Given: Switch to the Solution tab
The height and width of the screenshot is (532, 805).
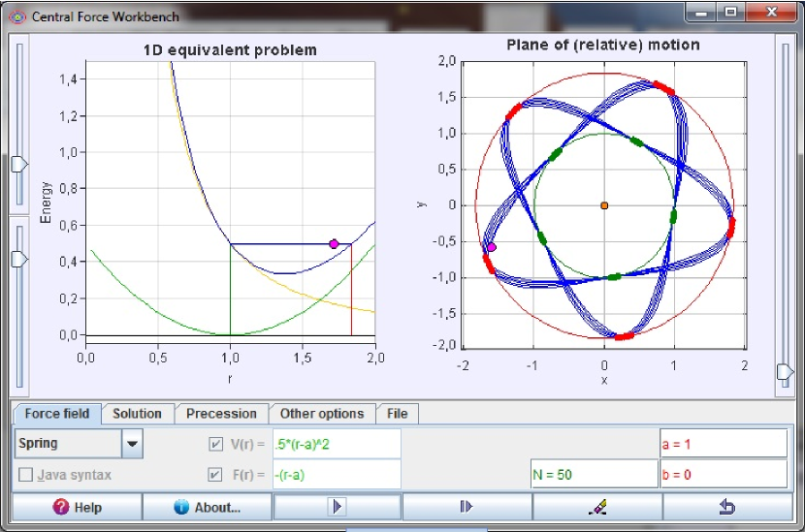Looking at the screenshot, I should click(137, 414).
